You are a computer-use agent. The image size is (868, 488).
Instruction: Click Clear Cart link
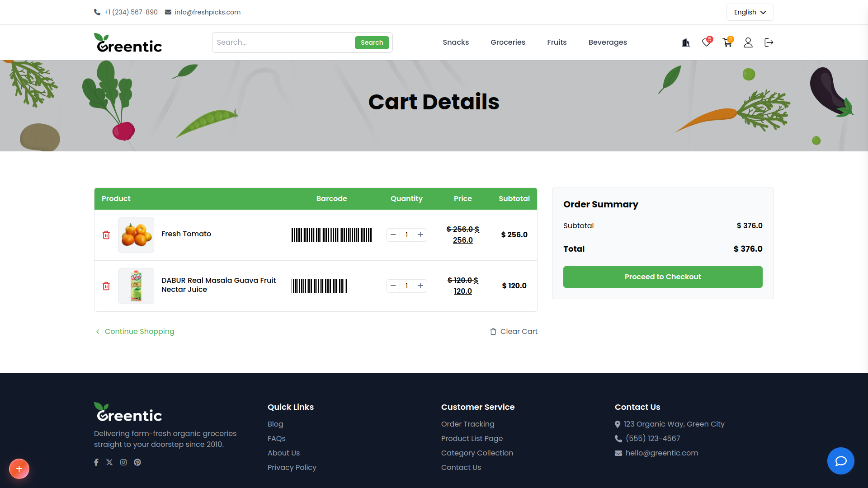point(514,332)
